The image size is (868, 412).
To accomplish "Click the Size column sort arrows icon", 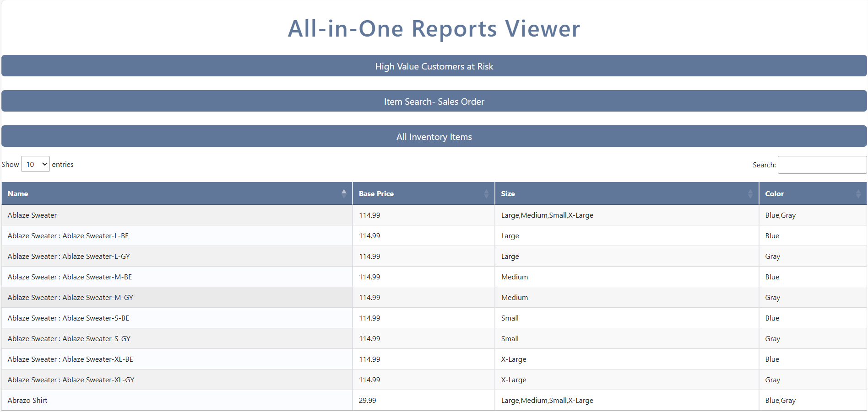I will coord(750,194).
